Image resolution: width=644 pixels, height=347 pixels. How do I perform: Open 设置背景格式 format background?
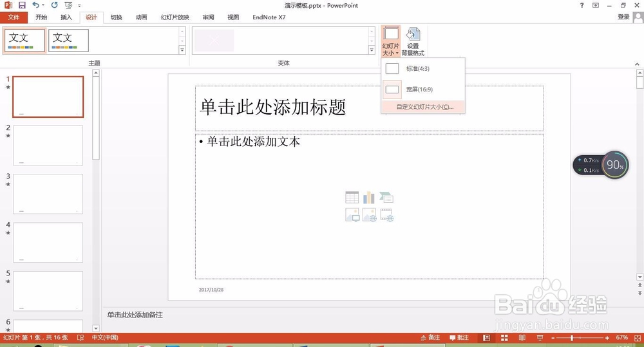413,41
